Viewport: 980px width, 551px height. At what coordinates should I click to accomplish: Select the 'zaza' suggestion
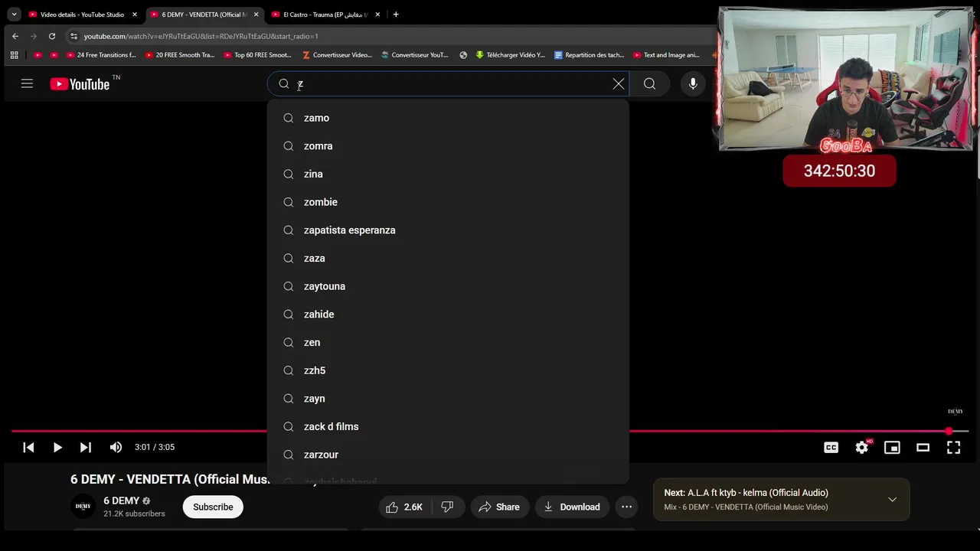[448, 258]
